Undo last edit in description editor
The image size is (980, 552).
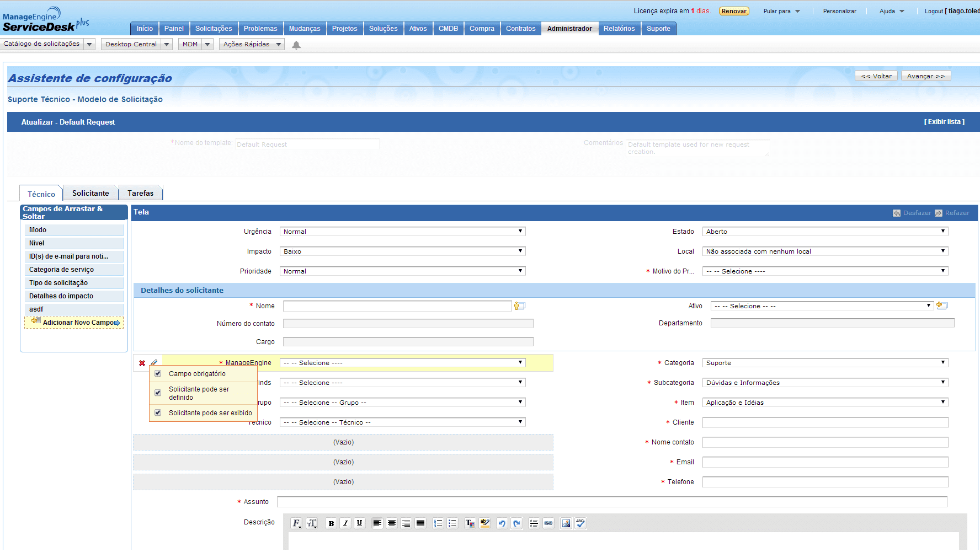pyautogui.click(x=502, y=523)
